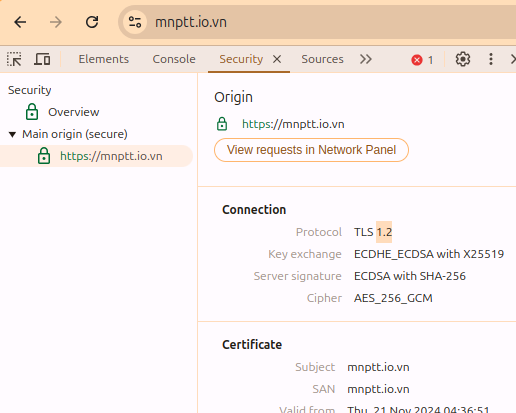Toggle the device toolbar icon
This screenshot has height=413, width=516.
(42, 59)
